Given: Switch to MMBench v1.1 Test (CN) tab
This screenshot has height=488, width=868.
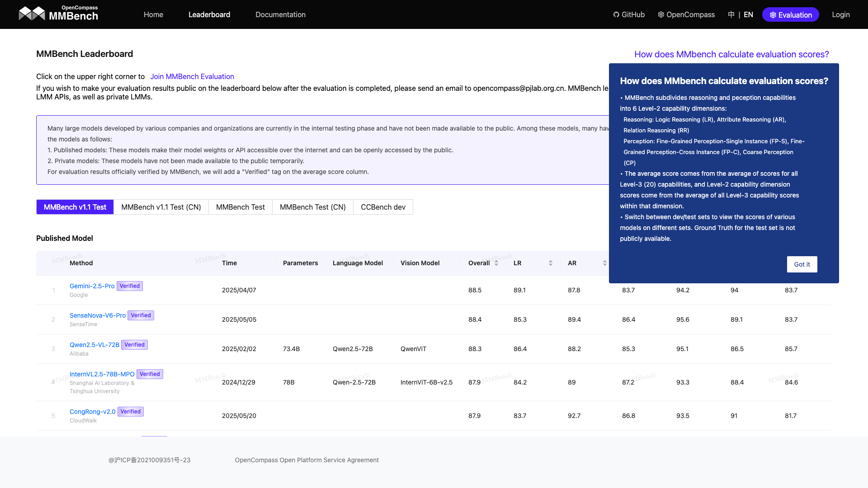Looking at the screenshot, I should coord(161,207).
